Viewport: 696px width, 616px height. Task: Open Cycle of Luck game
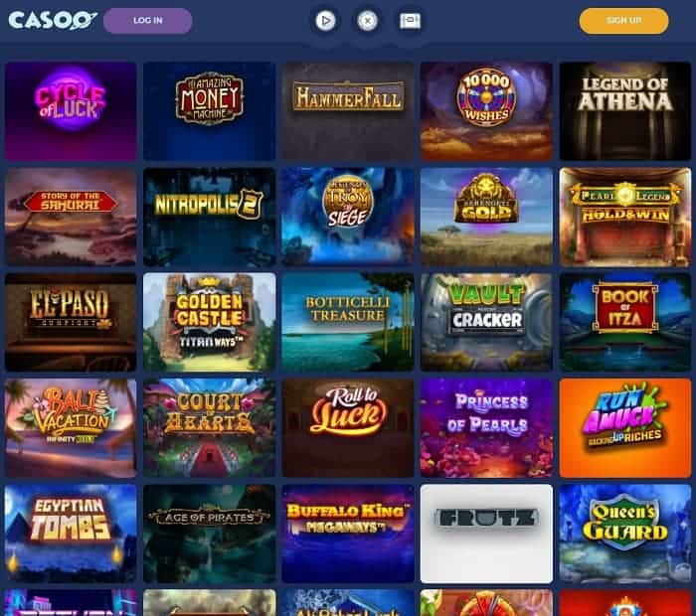[71, 111]
